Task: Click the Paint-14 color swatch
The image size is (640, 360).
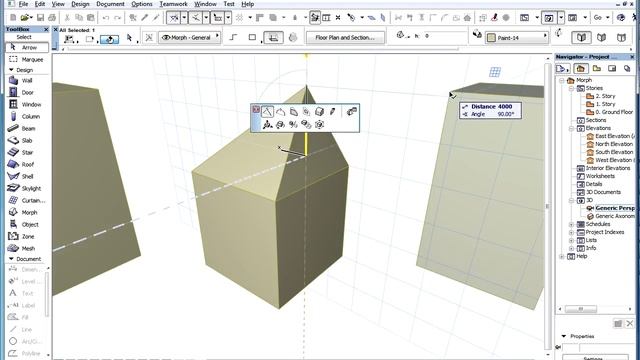Action: [491, 38]
